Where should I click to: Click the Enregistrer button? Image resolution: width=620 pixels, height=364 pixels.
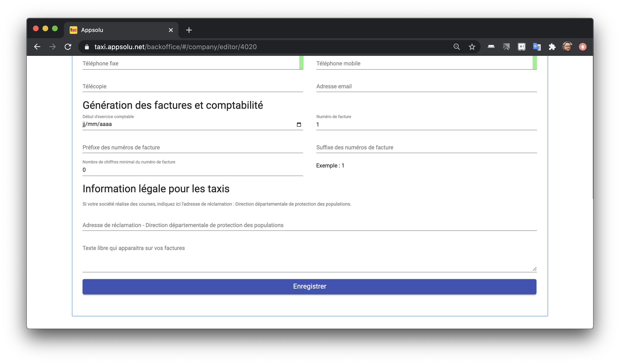309,286
